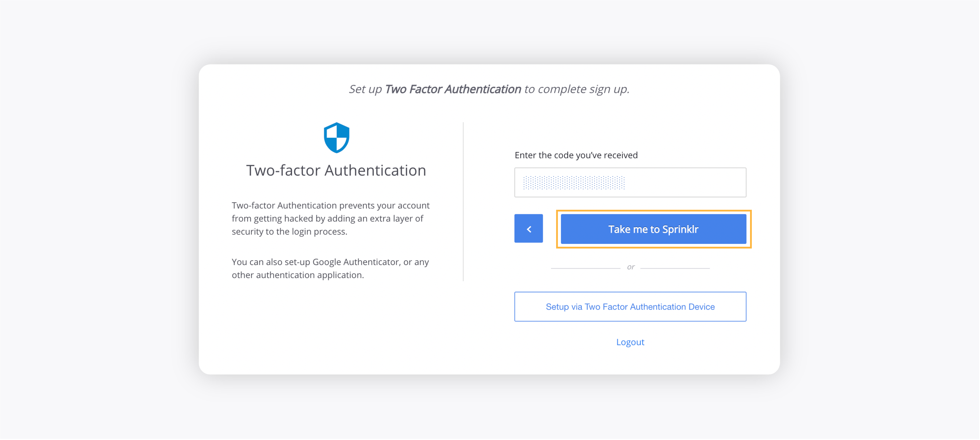Click the 'Set up' words in header
The width and height of the screenshot is (980, 440).
point(365,89)
